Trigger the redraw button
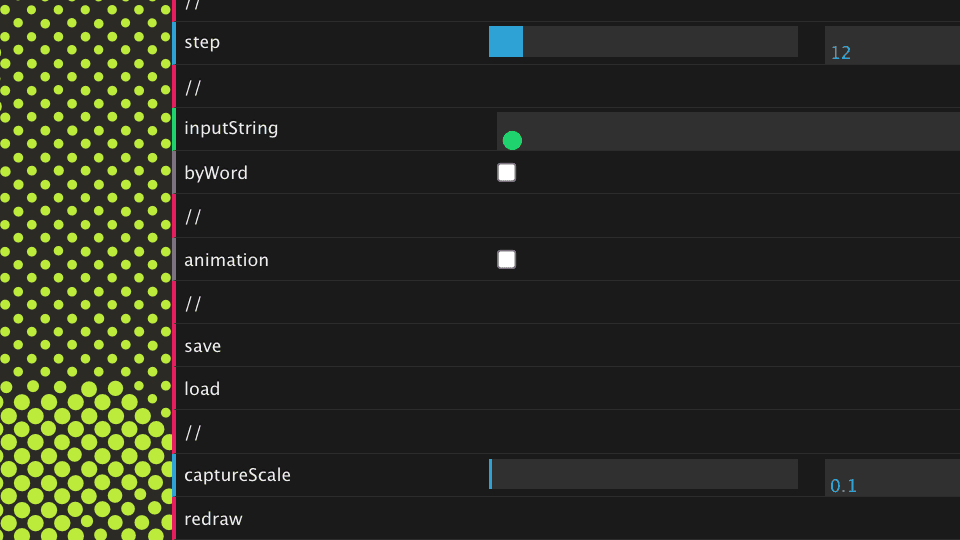The image size is (960, 540). (214, 519)
